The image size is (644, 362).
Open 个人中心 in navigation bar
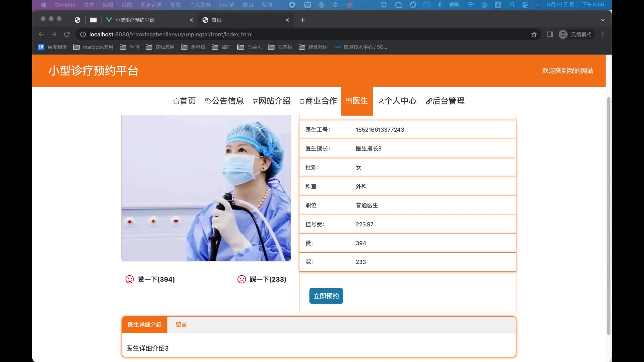(397, 101)
